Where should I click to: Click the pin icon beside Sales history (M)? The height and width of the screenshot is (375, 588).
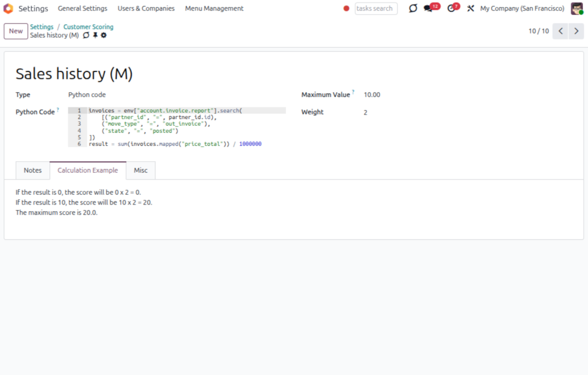click(95, 35)
